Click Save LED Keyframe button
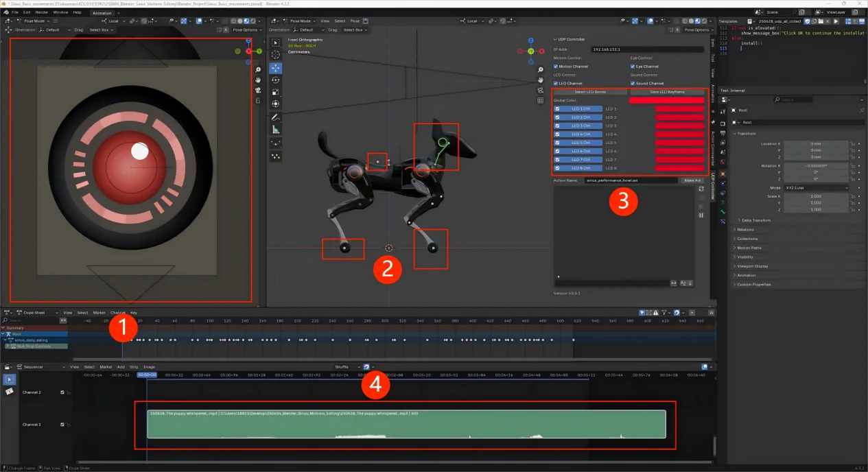The height and width of the screenshot is (472, 868). click(x=668, y=91)
